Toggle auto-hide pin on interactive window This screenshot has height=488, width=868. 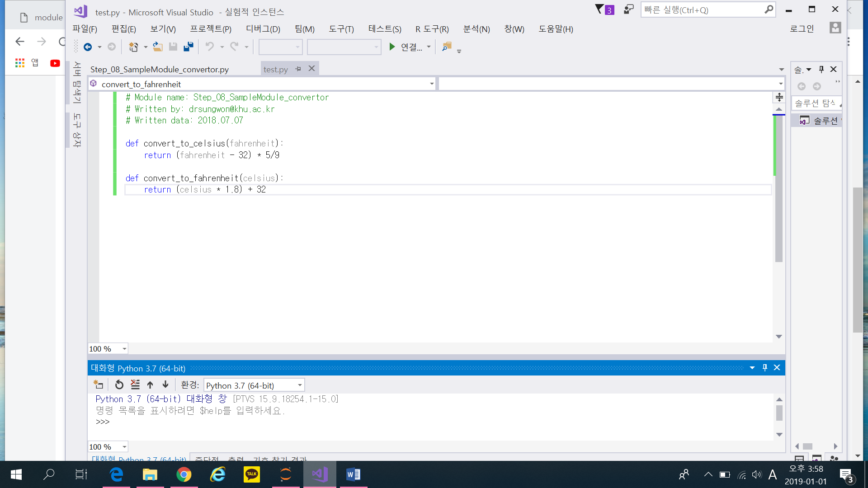click(765, 368)
